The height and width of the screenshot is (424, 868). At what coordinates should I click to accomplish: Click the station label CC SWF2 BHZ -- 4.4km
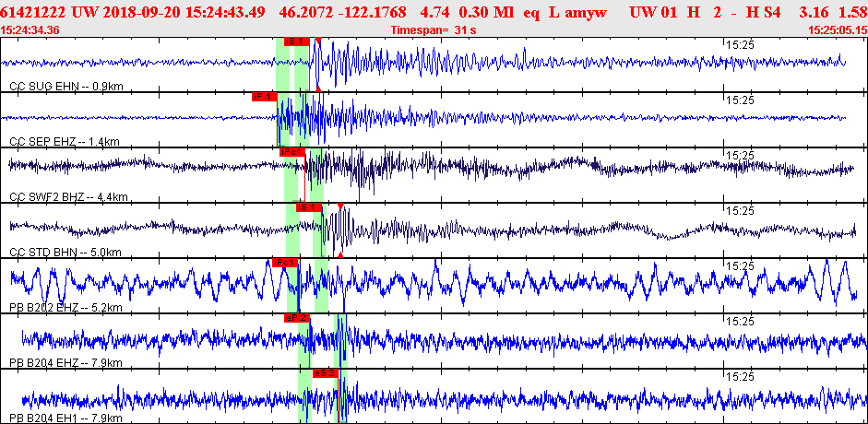pos(68,197)
